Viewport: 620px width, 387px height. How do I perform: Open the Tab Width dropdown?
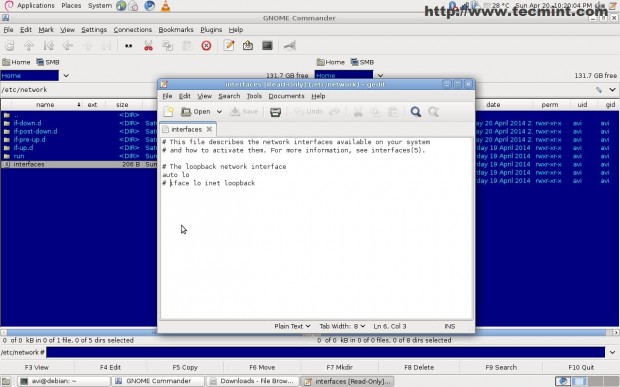point(342,326)
